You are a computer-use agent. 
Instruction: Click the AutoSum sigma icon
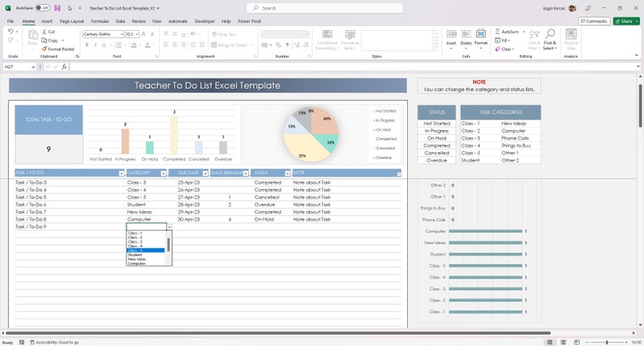[x=497, y=32]
